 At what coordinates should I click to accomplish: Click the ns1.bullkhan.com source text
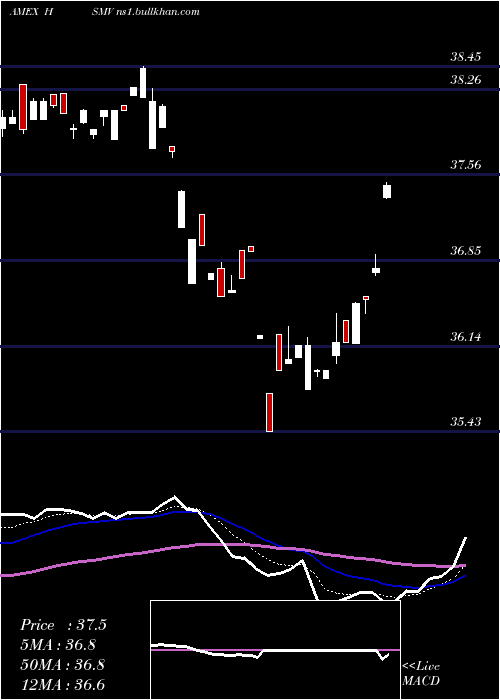click(x=157, y=12)
